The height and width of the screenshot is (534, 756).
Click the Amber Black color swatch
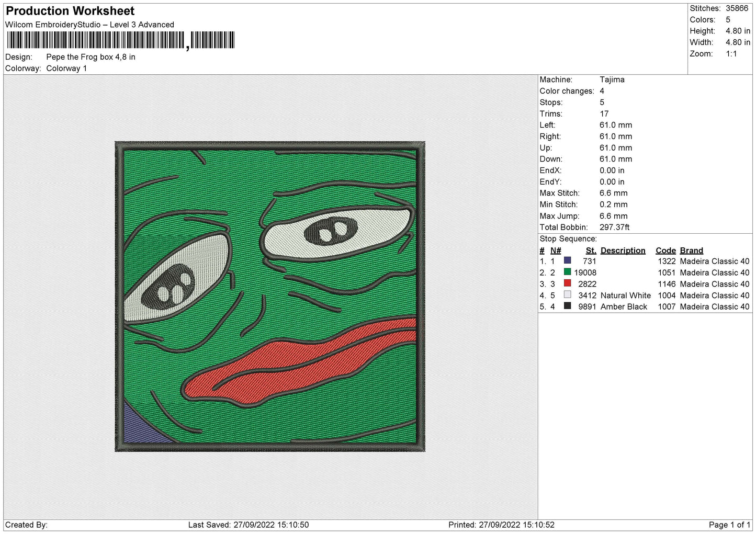coord(567,306)
